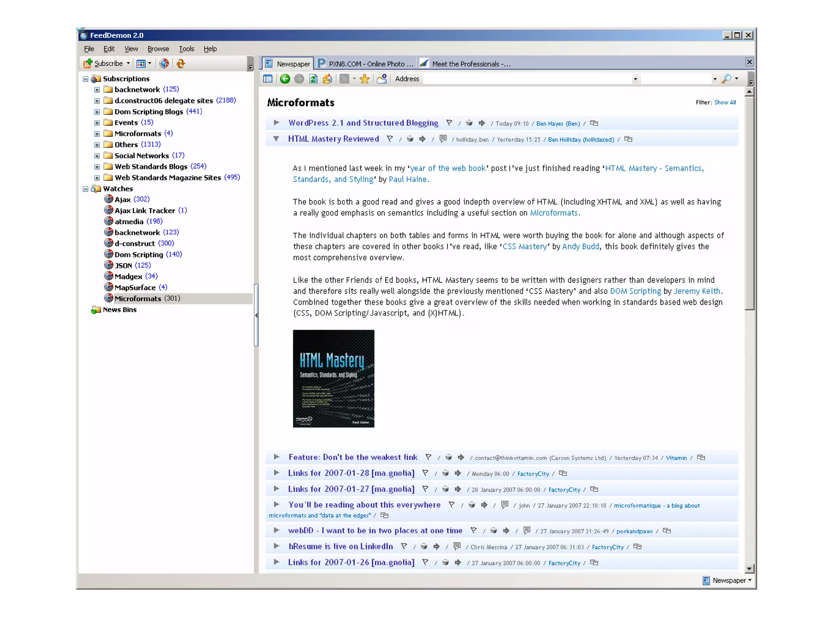
Task: Open HTML Mastery Reviewed in new tab icon
Action: [x=628, y=139]
